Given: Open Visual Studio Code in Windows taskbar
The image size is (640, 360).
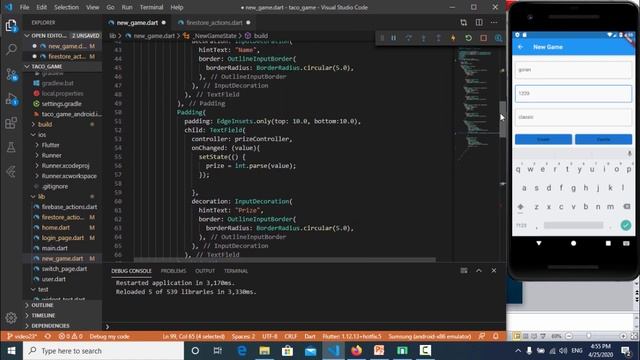Looking at the screenshot, I should [333, 351].
